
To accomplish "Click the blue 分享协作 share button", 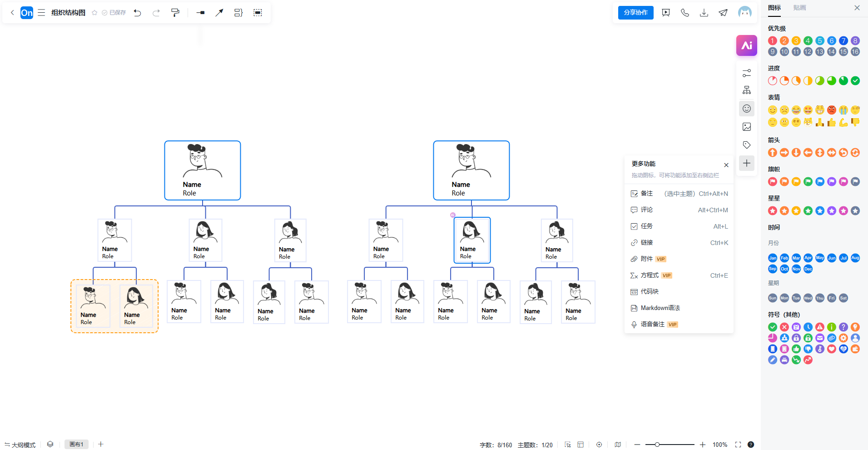I will (x=635, y=13).
